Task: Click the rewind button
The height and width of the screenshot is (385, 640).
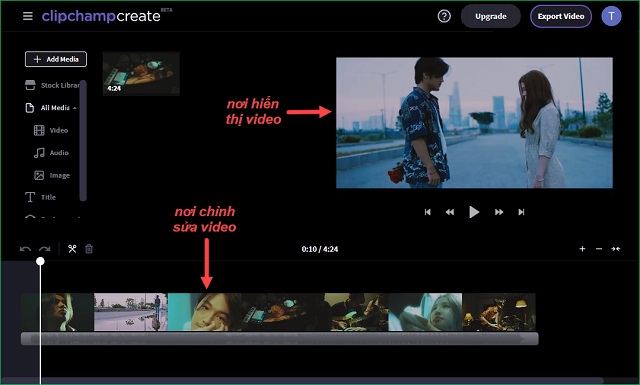Action: pyautogui.click(x=450, y=212)
